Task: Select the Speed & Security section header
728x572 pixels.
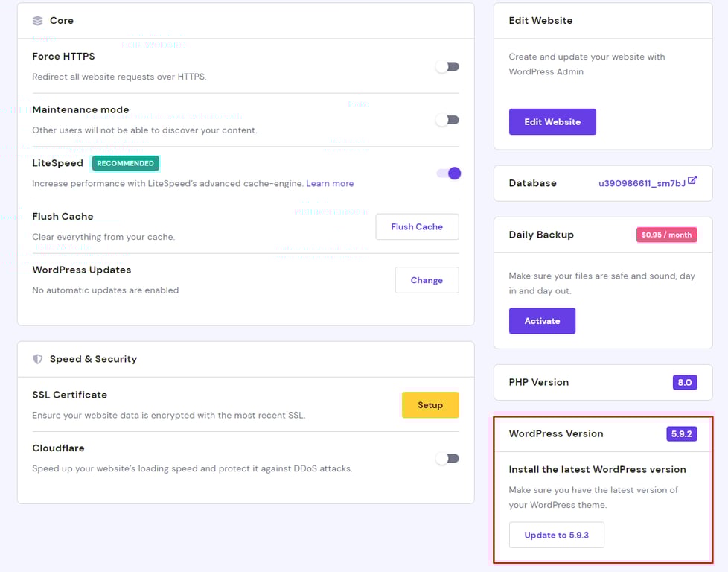Action: point(95,359)
